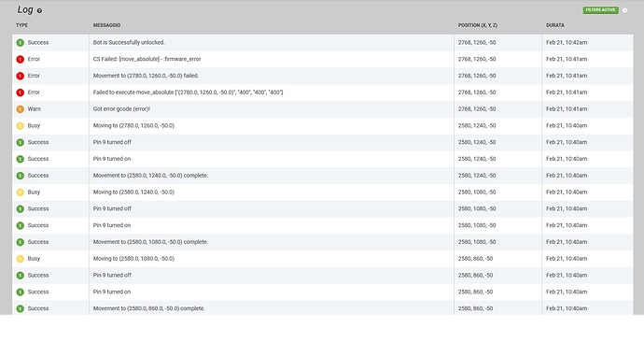The image size is (644, 342).
Task: Open the log settings gear icon
Action: pos(624,10)
